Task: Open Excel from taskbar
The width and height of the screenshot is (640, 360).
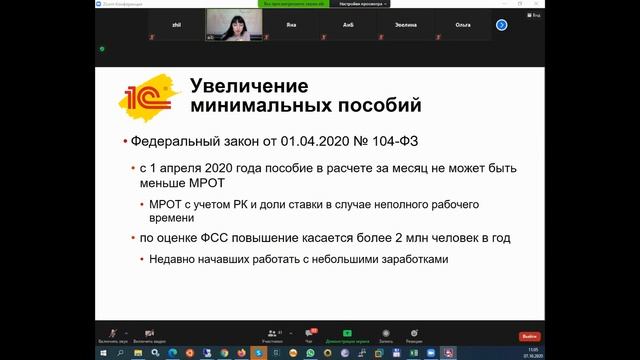Action: [x=413, y=353]
